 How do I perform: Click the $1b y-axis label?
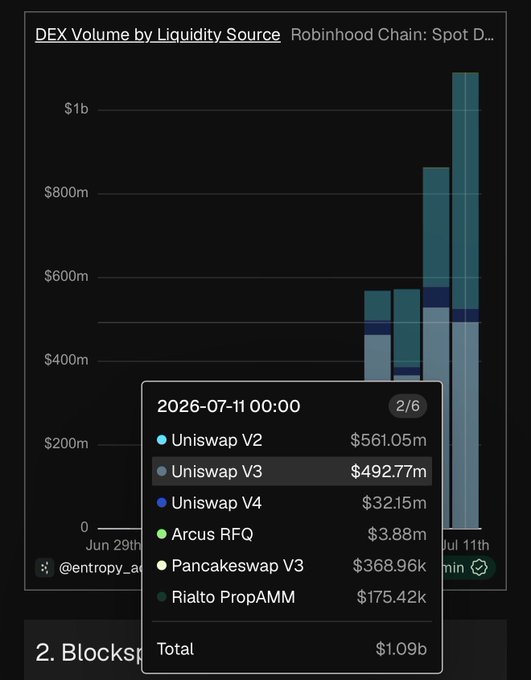click(x=76, y=108)
